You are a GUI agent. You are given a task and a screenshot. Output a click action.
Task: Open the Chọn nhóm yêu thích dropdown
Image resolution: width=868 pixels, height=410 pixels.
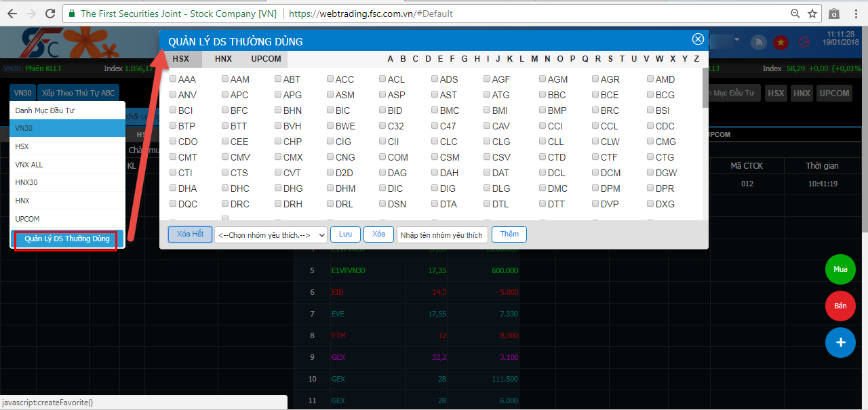tap(271, 234)
